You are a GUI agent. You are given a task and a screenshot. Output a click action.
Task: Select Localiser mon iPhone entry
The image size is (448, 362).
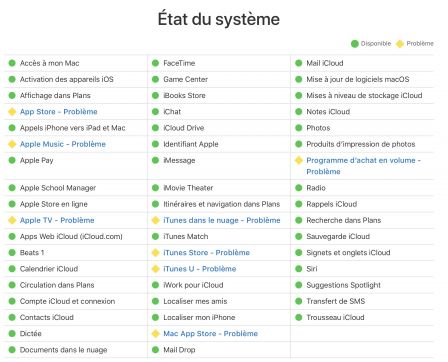click(199, 317)
